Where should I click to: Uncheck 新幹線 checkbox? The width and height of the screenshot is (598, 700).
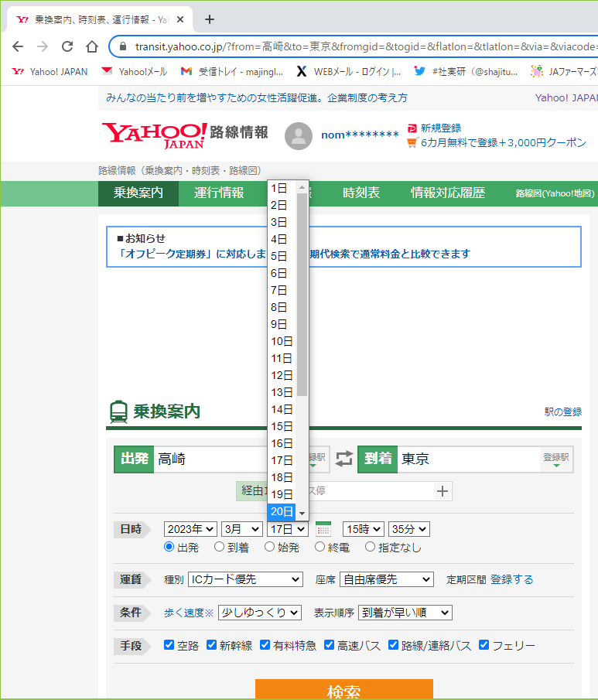[212, 644]
